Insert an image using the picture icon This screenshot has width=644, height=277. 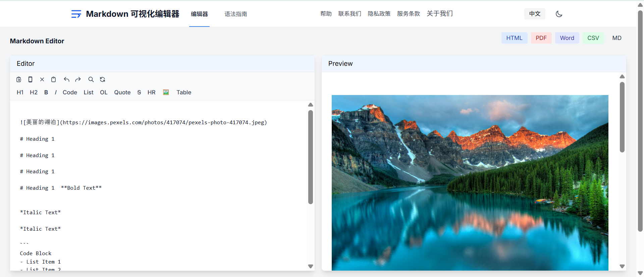166,92
